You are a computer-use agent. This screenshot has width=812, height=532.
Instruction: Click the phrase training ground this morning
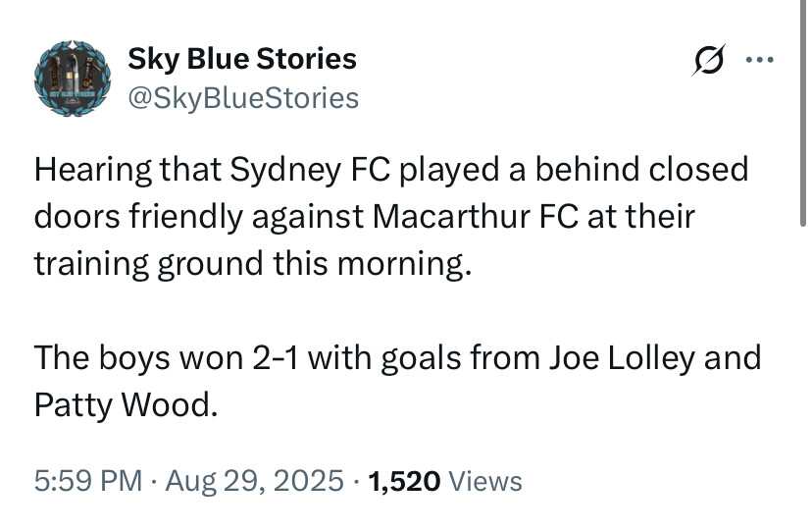coord(253,264)
